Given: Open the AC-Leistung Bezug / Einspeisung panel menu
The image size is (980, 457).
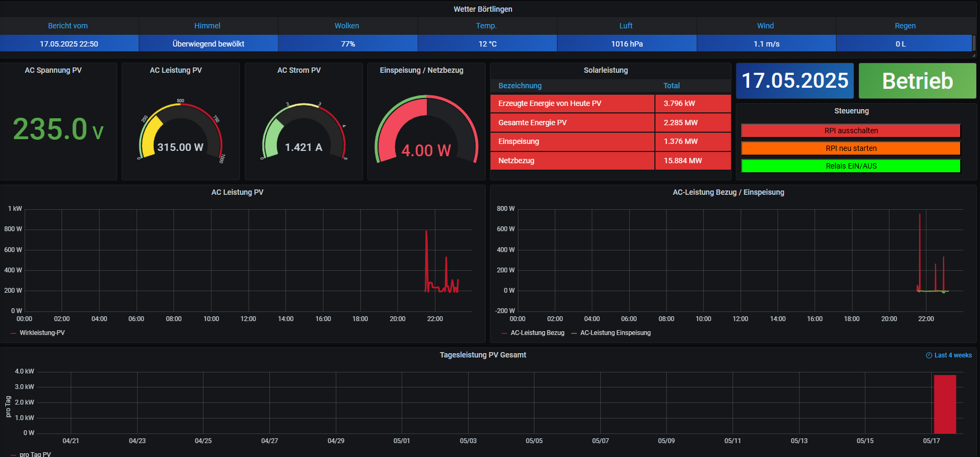Looking at the screenshot, I should coord(728,192).
